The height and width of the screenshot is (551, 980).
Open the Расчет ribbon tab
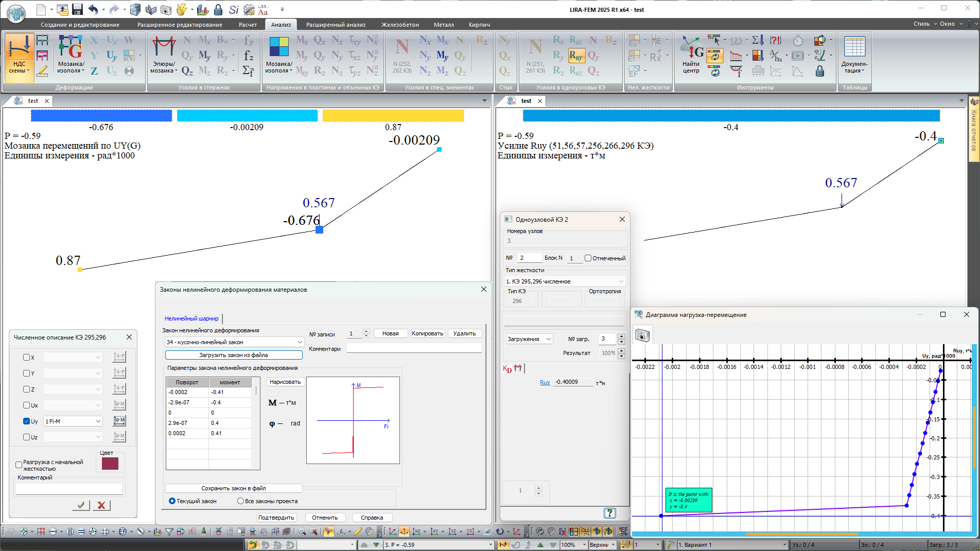pyautogui.click(x=248, y=25)
